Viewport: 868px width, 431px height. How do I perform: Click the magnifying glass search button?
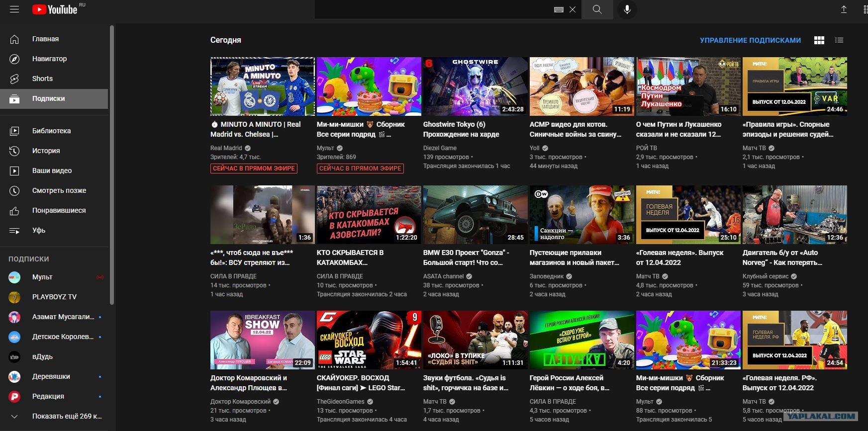597,9
